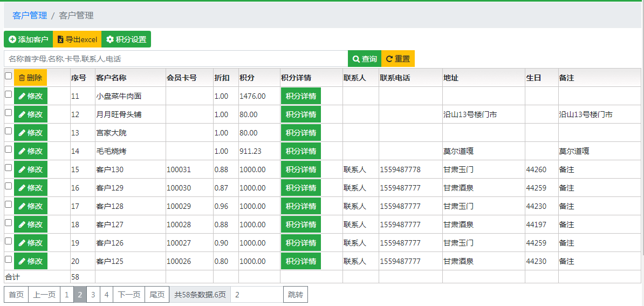Image resolution: width=644 pixels, height=306 pixels.
Task: Delete selected rows with 删除 button
Action: (x=30, y=78)
